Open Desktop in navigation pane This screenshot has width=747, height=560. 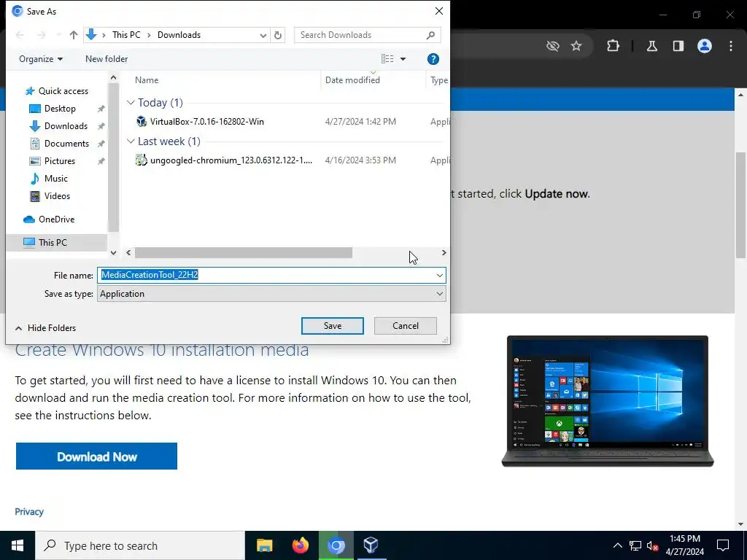[60, 109]
